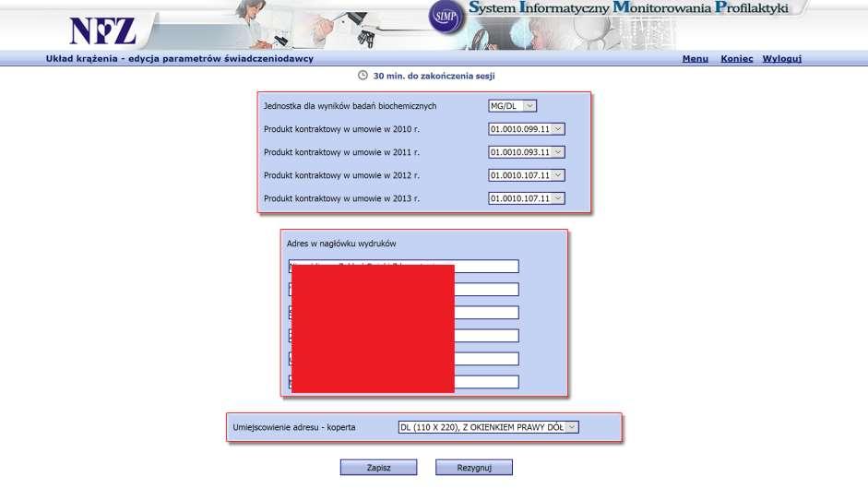The image size is (868, 500).
Task: Click the 'Produkt kontraktowy w umowie w 2010 r.' label
Action: coord(341,129)
